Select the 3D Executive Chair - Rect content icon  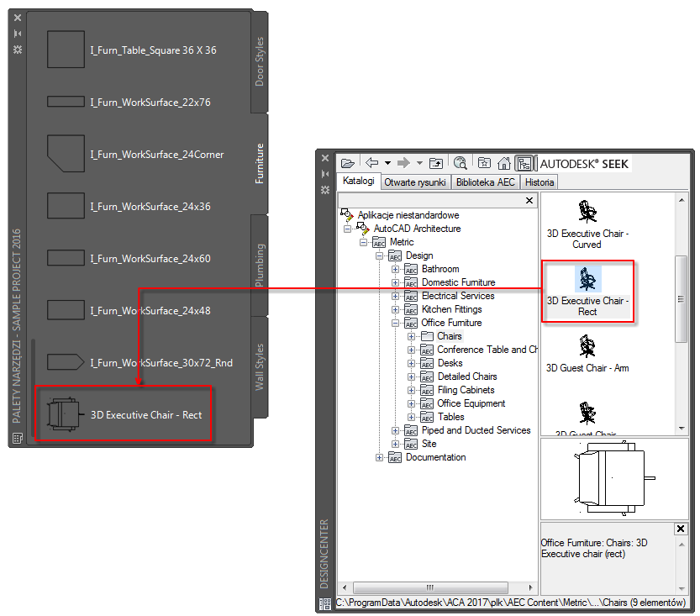(587, 278)
